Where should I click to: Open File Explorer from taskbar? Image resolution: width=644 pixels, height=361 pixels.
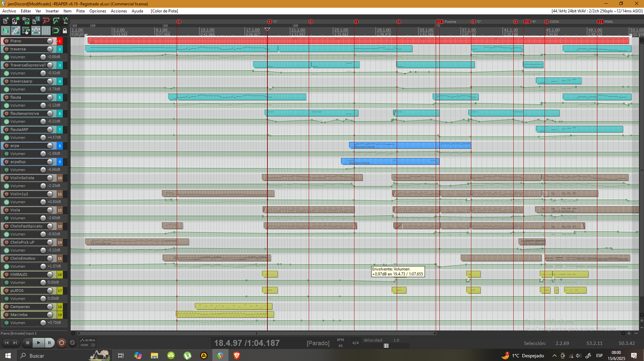[x=154, y=356]
